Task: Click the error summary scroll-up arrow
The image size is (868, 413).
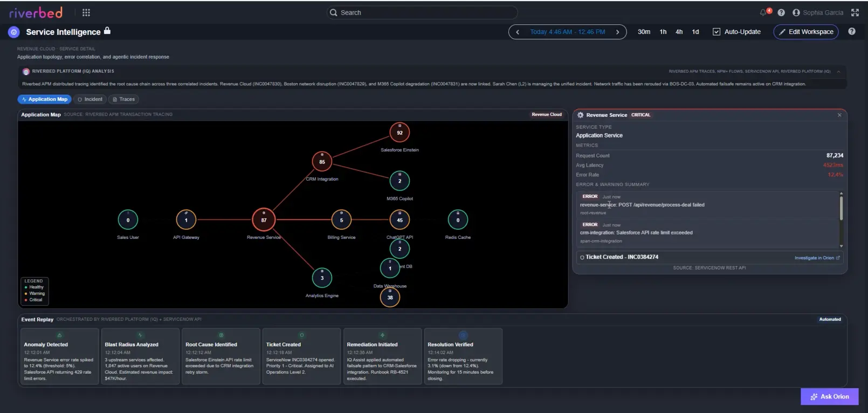Action: (841, 194)
